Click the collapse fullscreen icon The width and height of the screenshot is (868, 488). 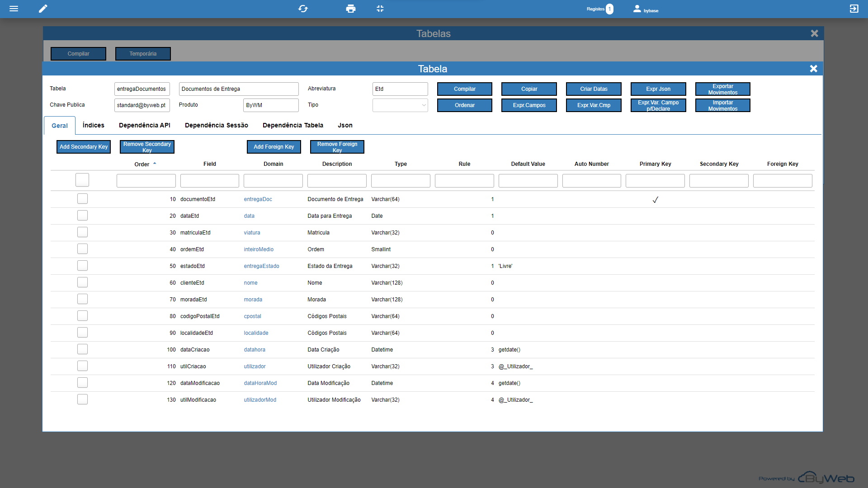coord(380,9)
